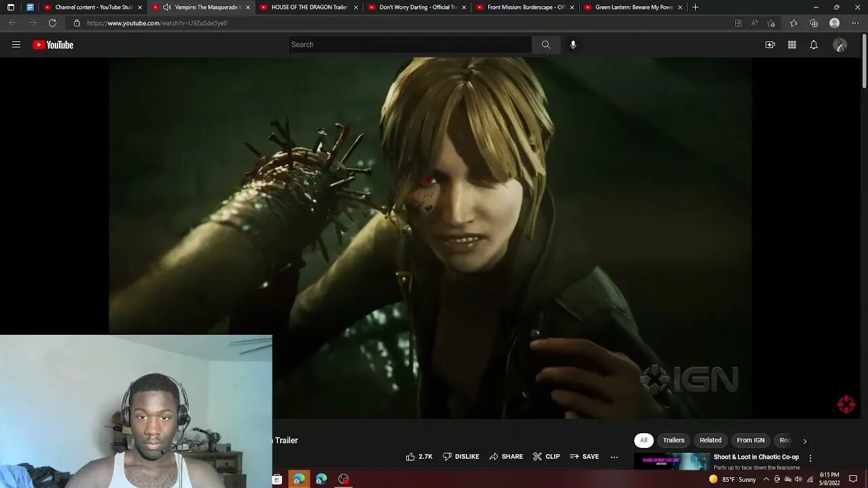Switch to Channel content YouTube Studio tab
This screenshot has width=868, height=488.
pyautogui.click(x=94, y=7)
